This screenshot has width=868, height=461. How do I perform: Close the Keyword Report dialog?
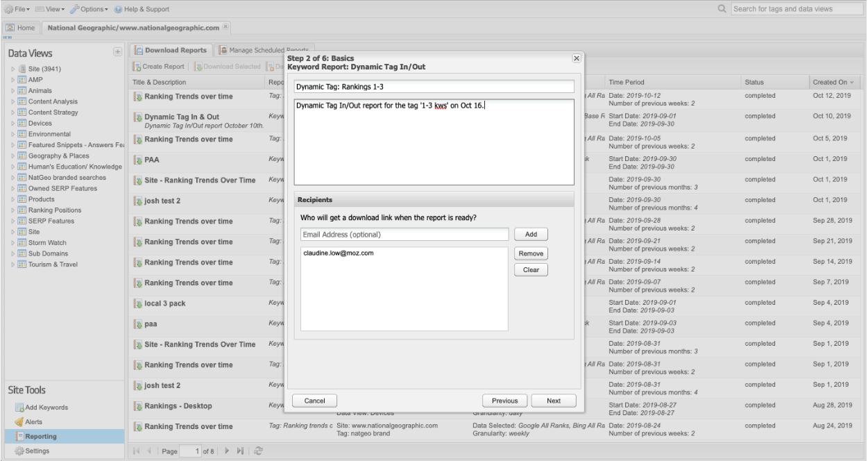pos(576,58)
